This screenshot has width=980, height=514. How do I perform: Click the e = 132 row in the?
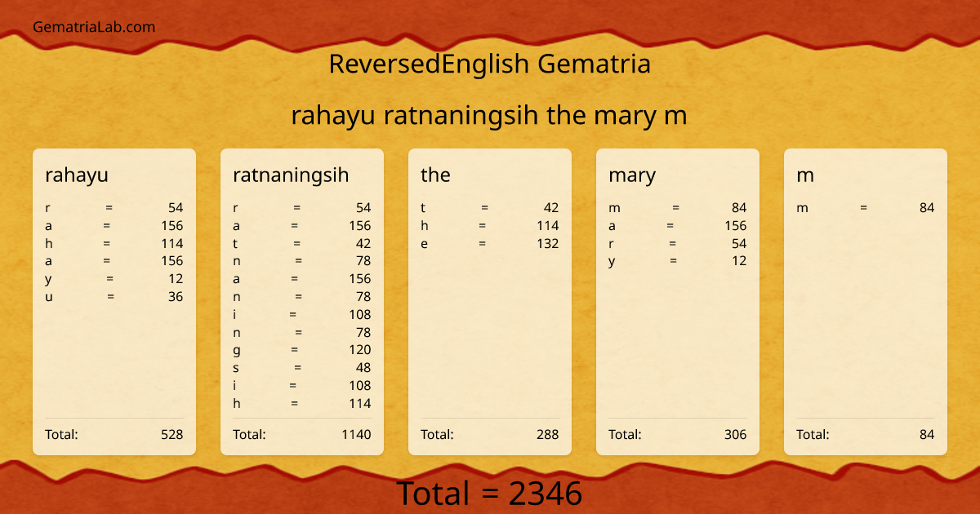490,243
